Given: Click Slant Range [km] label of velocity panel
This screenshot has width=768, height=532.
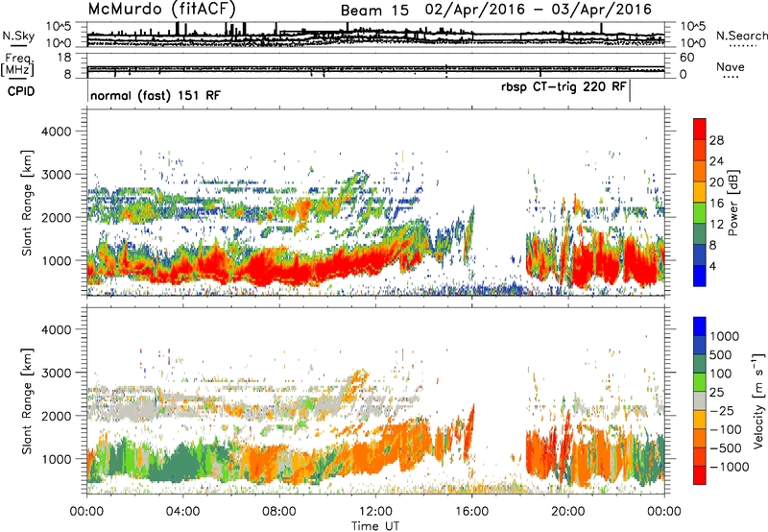Looking at the screenshot, I should coord(27,400).
